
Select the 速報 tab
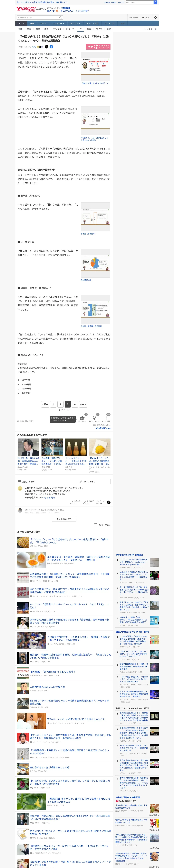[32, 24]
